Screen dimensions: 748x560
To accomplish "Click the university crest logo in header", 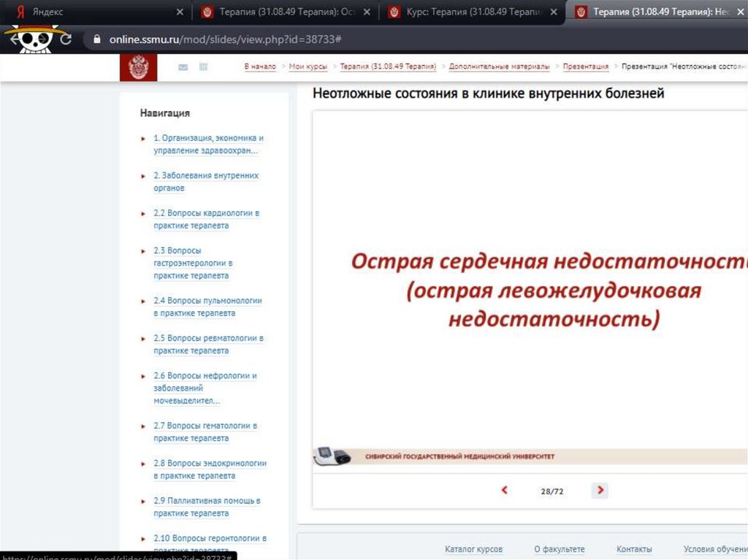I will [x=138, y=67].
